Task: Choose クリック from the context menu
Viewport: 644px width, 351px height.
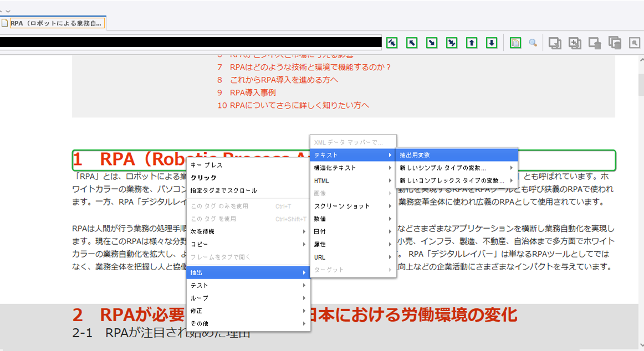Action: tap(204, 178)
